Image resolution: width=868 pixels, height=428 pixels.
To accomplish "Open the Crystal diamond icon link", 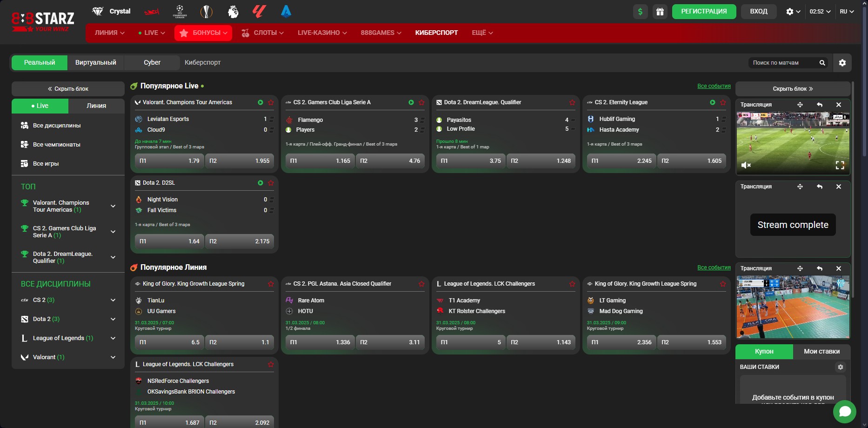I will [x=111, y=11].
